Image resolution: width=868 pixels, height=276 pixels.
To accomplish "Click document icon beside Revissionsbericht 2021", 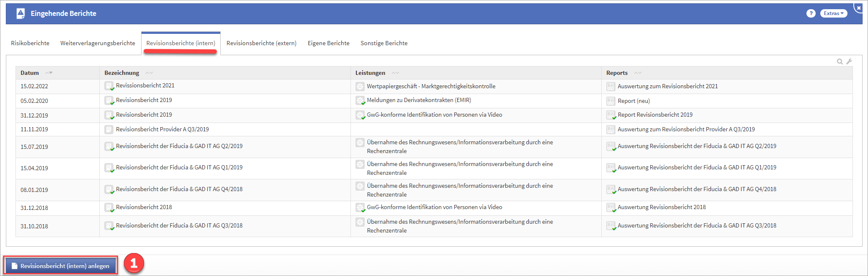I will (x=109, y=86).
